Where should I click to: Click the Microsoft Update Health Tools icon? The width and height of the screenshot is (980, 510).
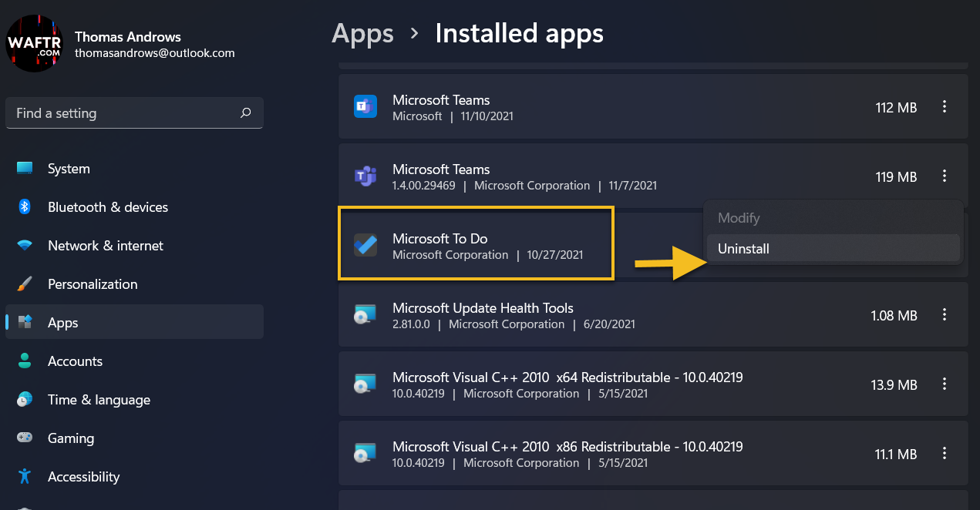click(x=365, y=315)
